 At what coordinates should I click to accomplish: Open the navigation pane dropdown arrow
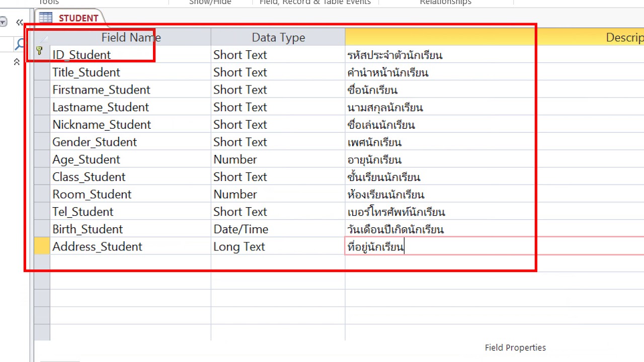[x=3, y=22]
